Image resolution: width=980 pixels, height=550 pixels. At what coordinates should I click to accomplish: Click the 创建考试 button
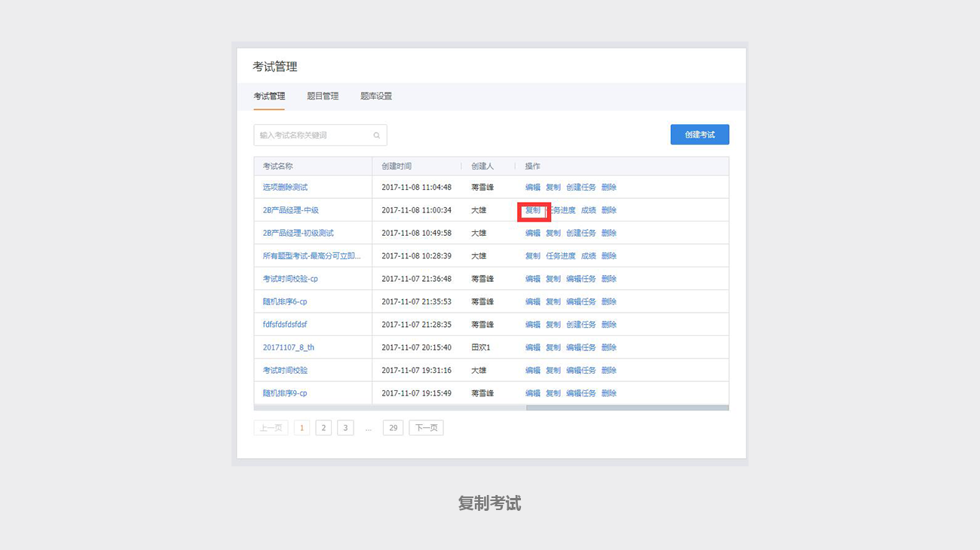(x=700, y=135)
